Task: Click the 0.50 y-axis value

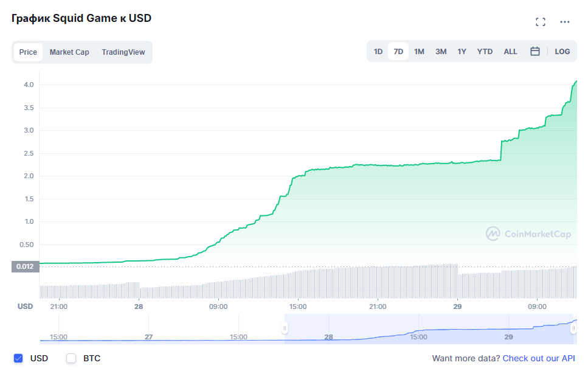Action: (x=27, y=244)
